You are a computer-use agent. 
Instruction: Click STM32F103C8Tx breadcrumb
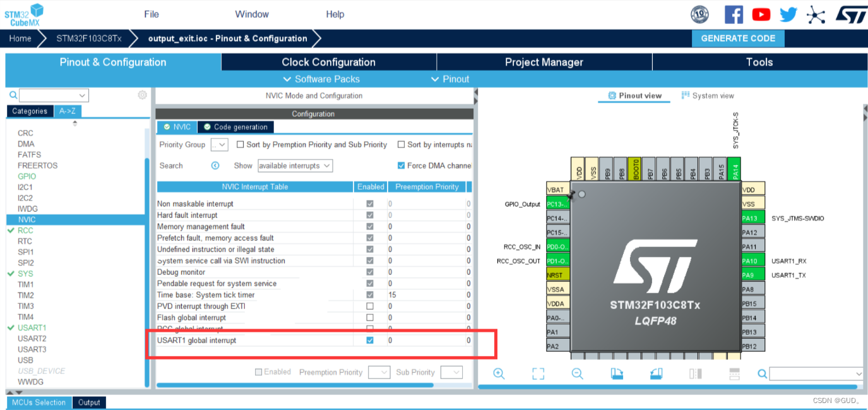88,38
